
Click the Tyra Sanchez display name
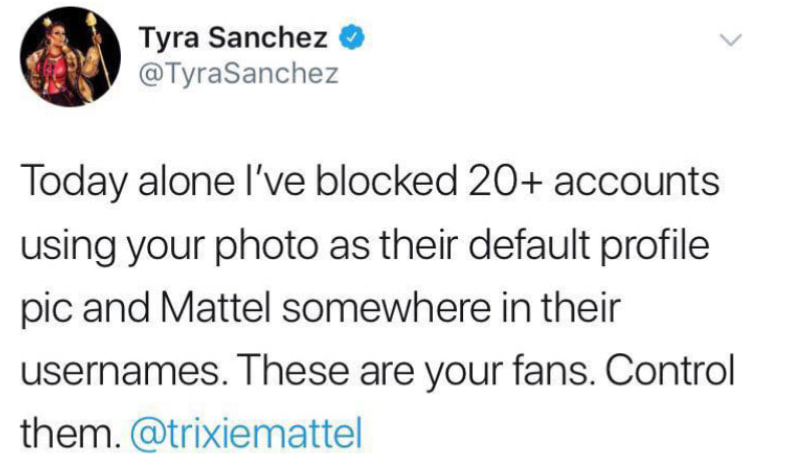(x=233, y=40)
